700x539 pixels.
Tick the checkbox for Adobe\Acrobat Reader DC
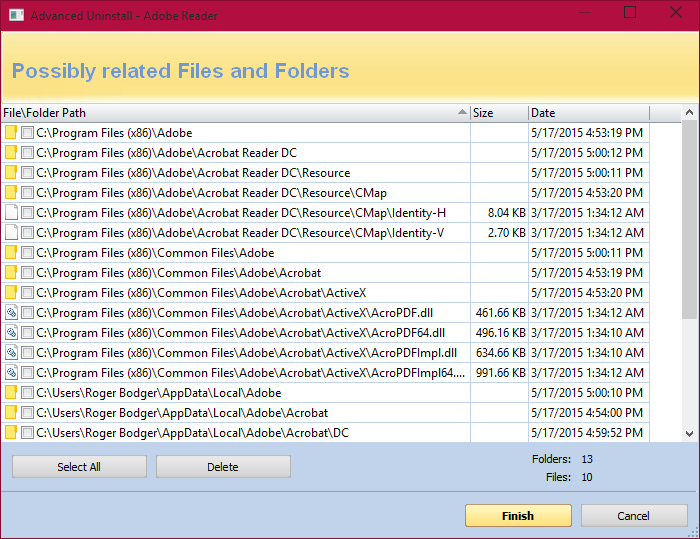pos(27,153)
